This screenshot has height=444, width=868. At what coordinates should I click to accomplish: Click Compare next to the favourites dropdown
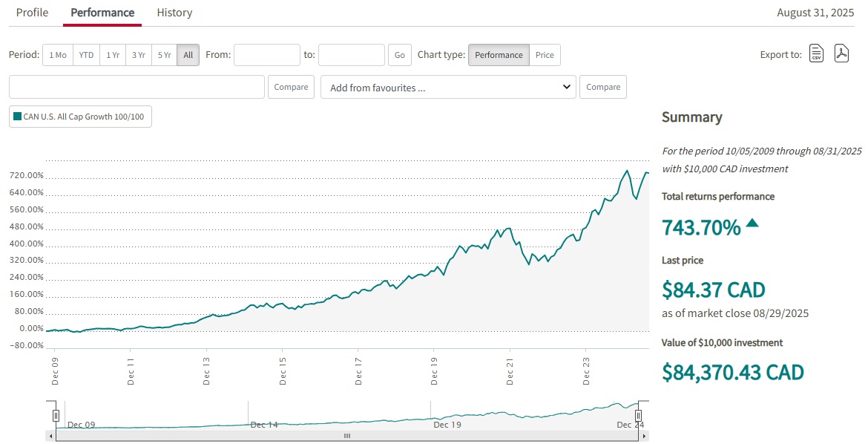602,87
